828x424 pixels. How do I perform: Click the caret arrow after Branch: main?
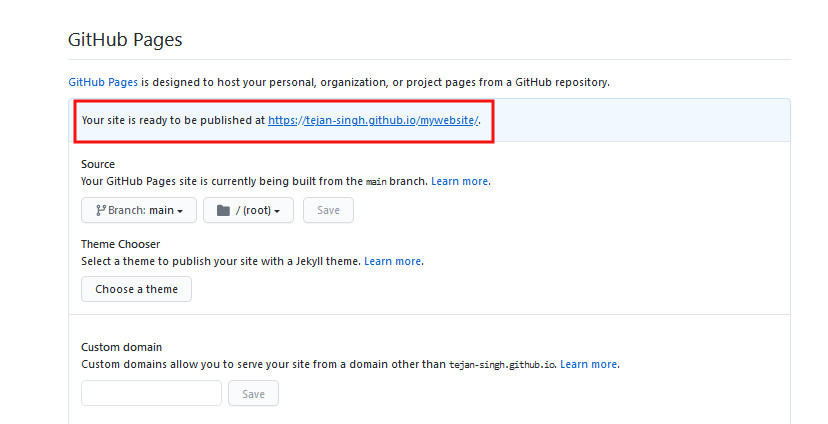point(180,211)
